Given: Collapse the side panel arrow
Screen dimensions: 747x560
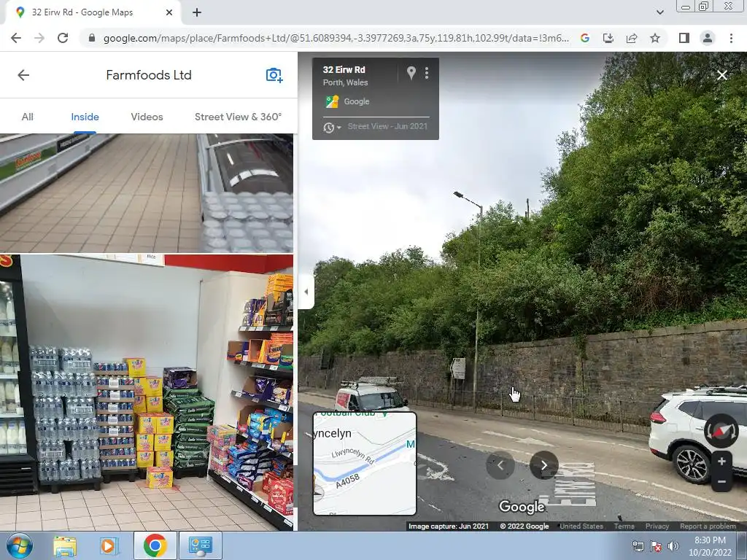Looking at the screenshot, I should click(306, 292).
